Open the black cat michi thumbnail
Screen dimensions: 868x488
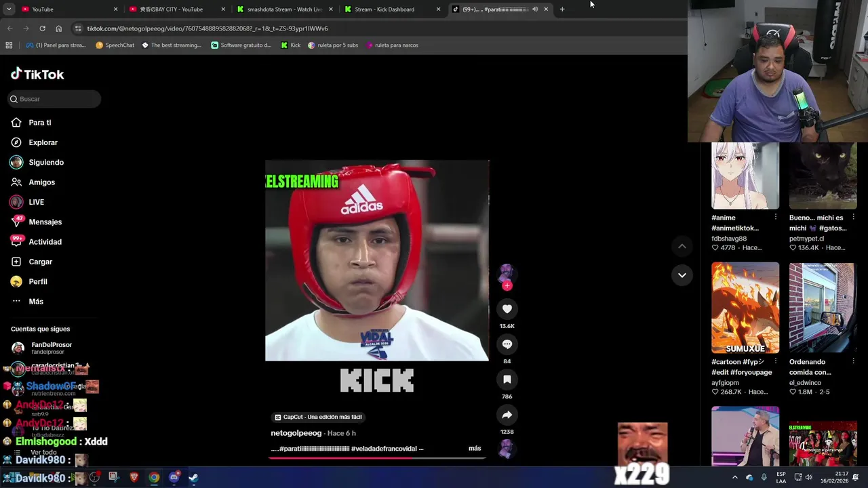[x=823, y=176]
